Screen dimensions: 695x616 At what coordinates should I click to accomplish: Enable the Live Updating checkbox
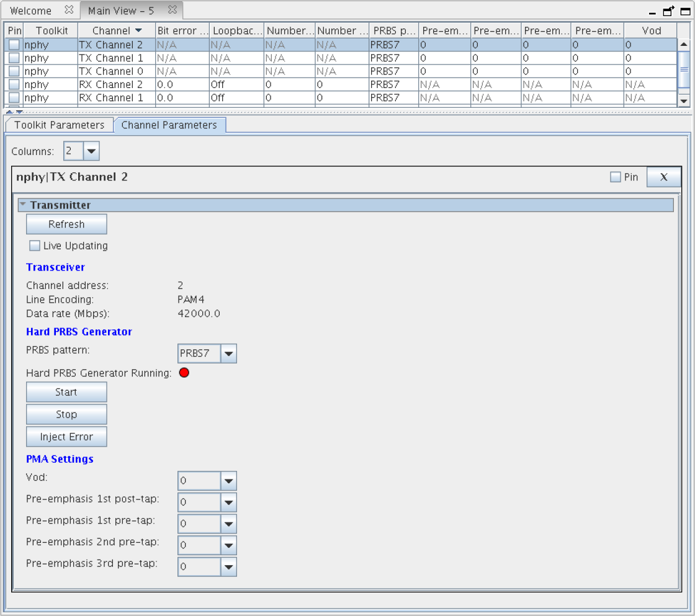(35, 246)
